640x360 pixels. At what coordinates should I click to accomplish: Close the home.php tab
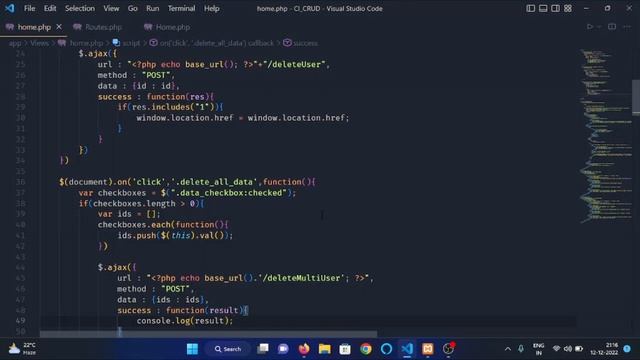click(x=59, y=27)
